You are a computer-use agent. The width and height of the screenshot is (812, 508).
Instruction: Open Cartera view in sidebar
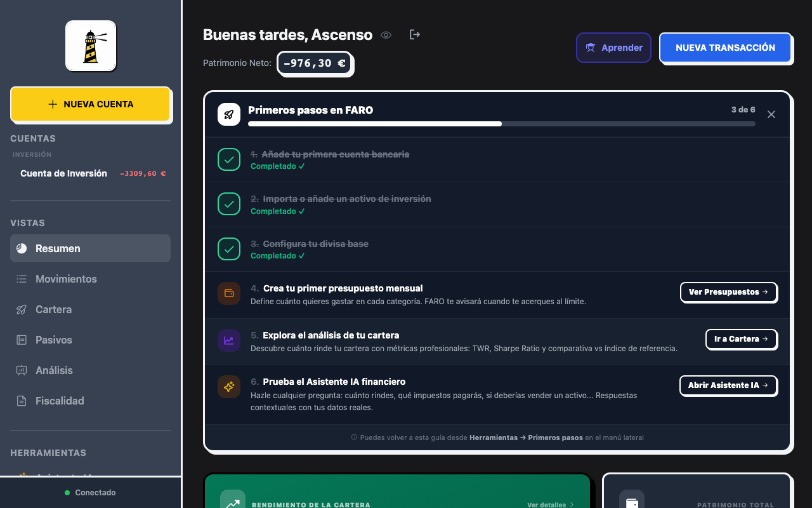click(90, 309)
